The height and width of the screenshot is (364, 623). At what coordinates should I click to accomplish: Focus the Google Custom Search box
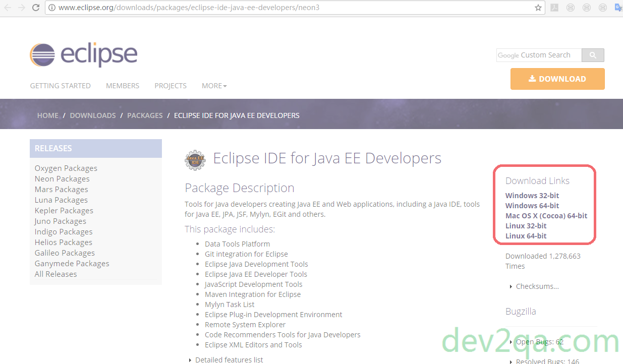(x=539, y=55)
